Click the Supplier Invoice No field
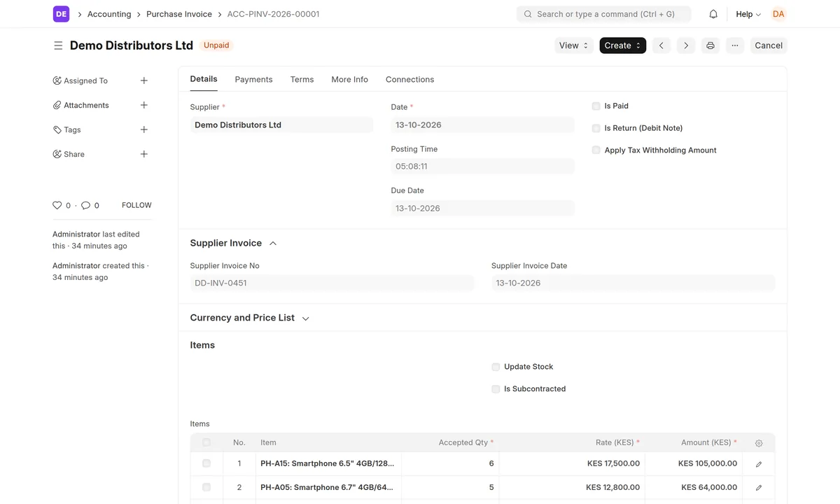The width and height of the screenshot is (840, 504). pyautogui.click(x=332, y=283)
